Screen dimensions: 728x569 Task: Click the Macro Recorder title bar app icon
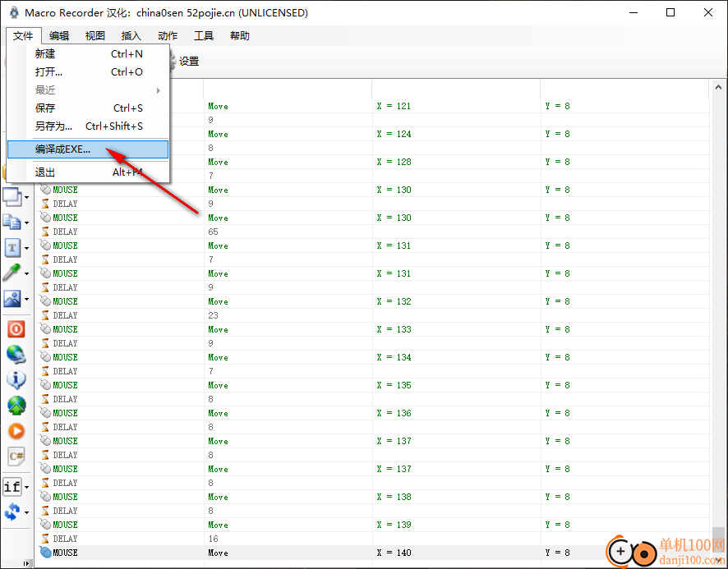15,12
